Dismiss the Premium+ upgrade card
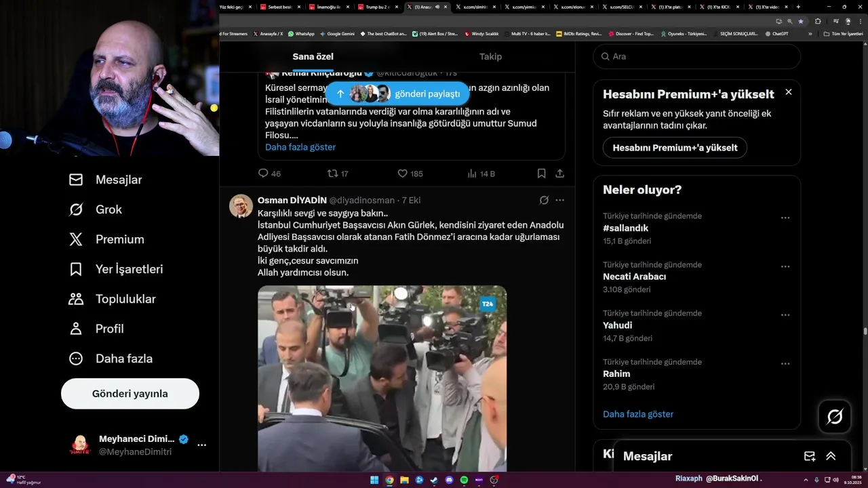This screenshot has width=868, height=488. click(x=788, y=91)
